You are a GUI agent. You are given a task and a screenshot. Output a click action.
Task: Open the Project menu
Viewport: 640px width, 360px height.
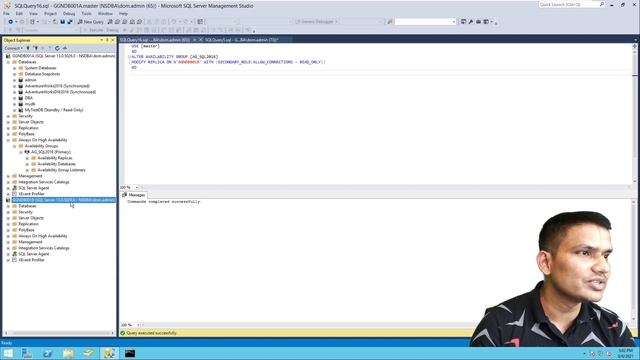click(x=50, y=13)
